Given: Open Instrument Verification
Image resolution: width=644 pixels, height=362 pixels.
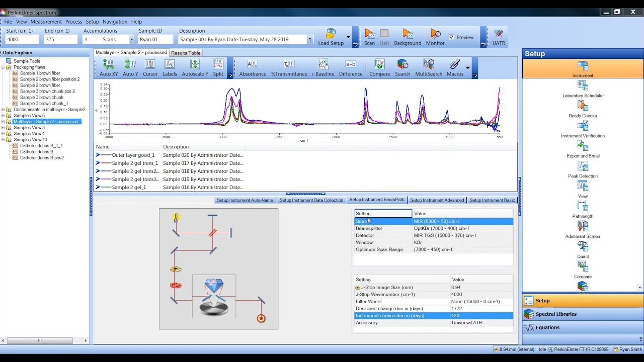Looking at the screenshot, I should click(583, 129).
